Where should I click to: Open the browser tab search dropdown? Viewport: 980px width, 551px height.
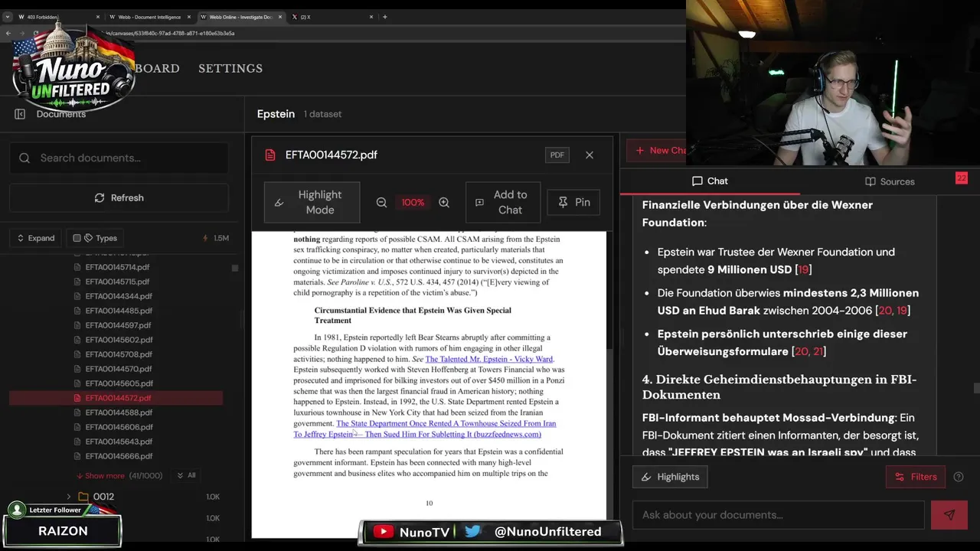coord(8,17)
